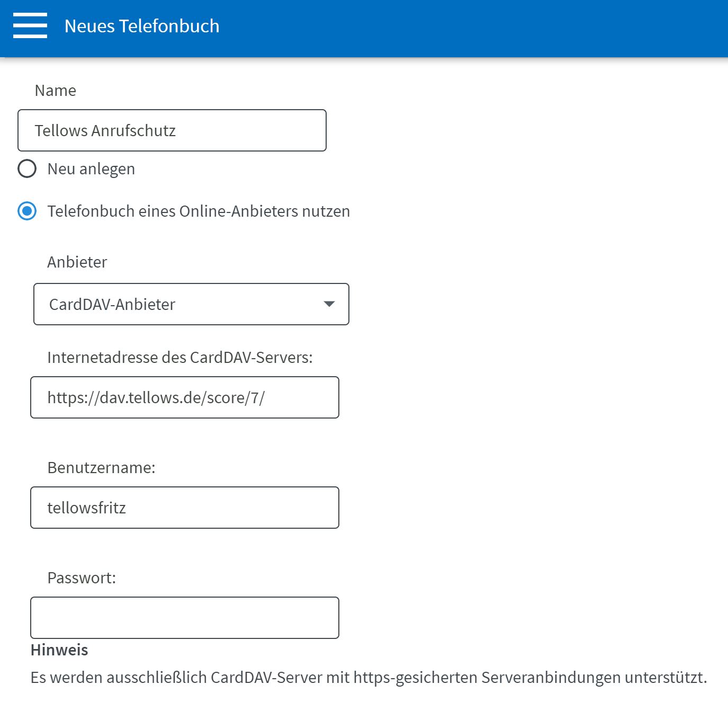The height and width of the screenshot is (702, 728).
Task: Open the hamburger navigation menu
Action: click(x=30, y=26)
